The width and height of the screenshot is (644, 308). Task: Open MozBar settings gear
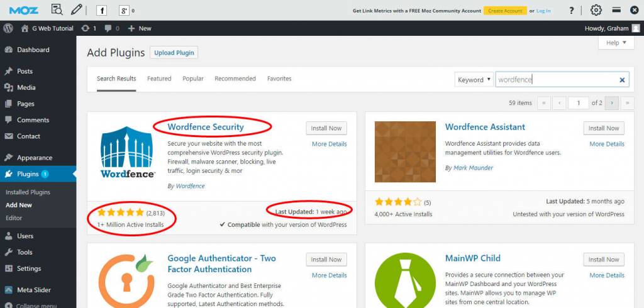596,10
